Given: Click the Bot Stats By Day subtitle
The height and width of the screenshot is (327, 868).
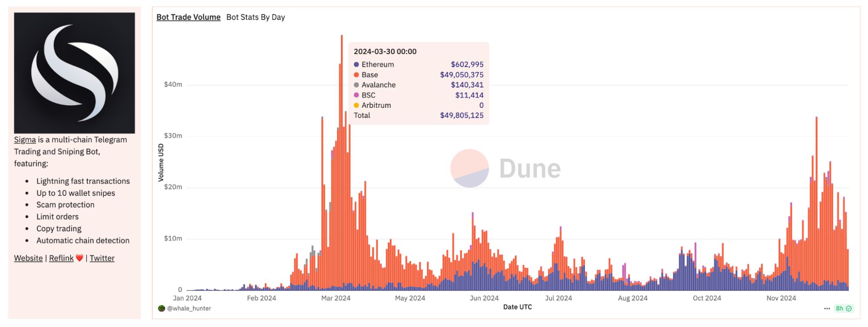Looking at the screenshot, I should pos(255,17).
